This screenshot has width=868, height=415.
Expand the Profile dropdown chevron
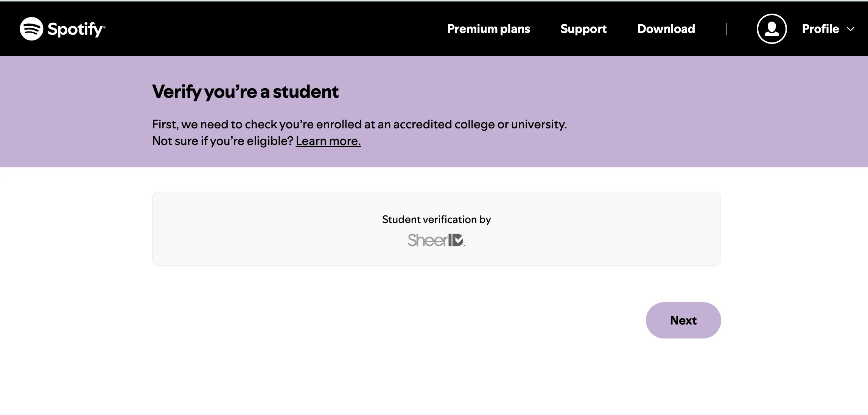pyautogui.click(x=851, y=29)
